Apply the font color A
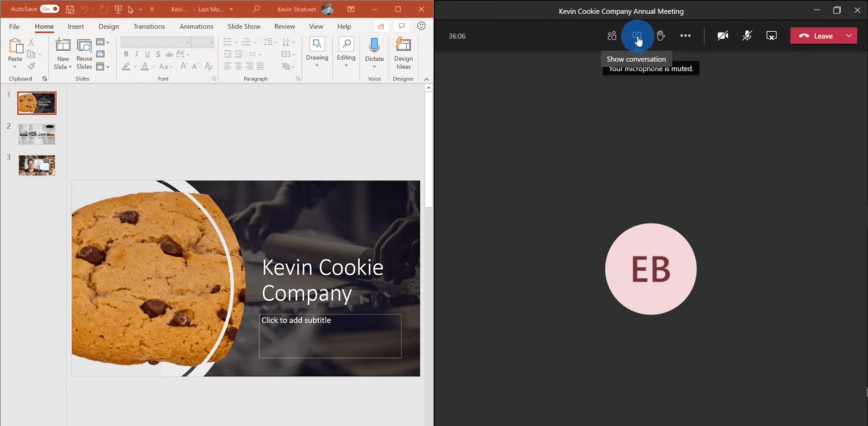The image size is (868, 426). (145, 66)
